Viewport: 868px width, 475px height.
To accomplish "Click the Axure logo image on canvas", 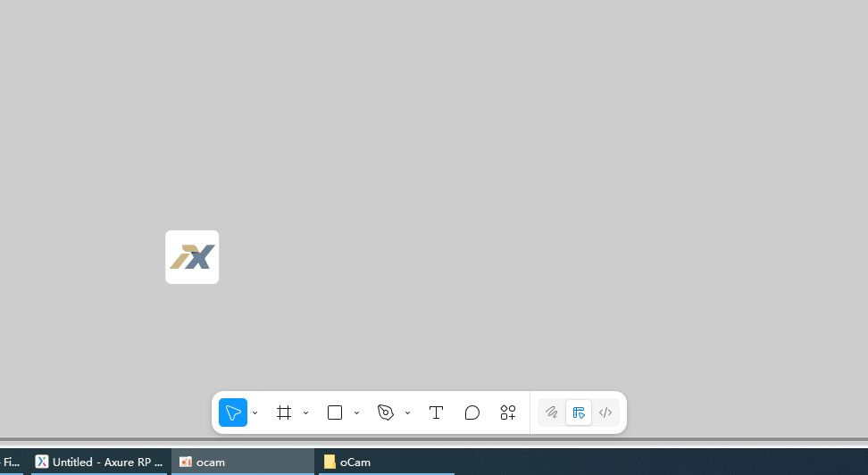I will 192,257.
